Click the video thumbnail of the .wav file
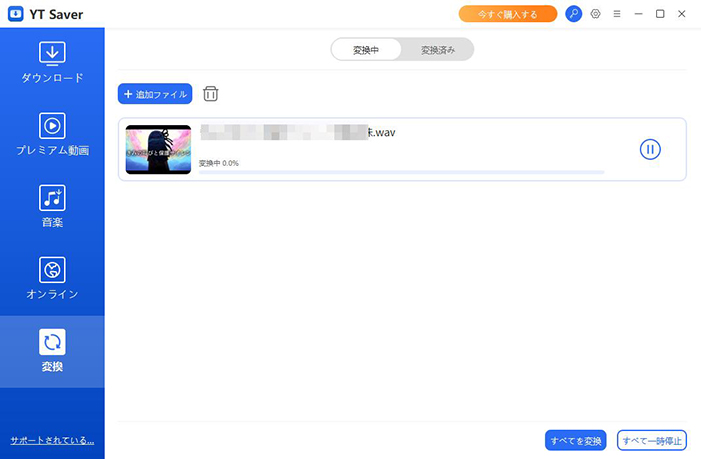Screen dimensions: 701x459 click(158, 149)
